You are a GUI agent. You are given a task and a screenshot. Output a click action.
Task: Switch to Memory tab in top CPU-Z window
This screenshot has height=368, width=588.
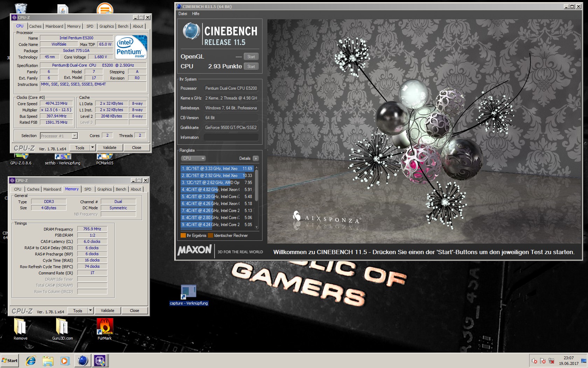[x=74, y=26]
